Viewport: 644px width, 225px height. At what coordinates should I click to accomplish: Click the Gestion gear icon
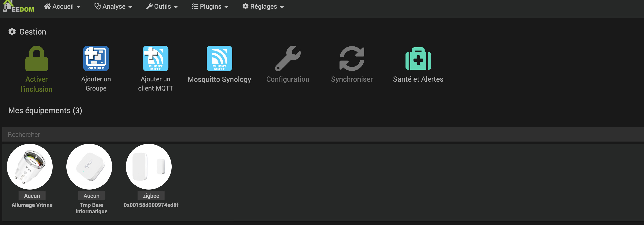[12, 32]
